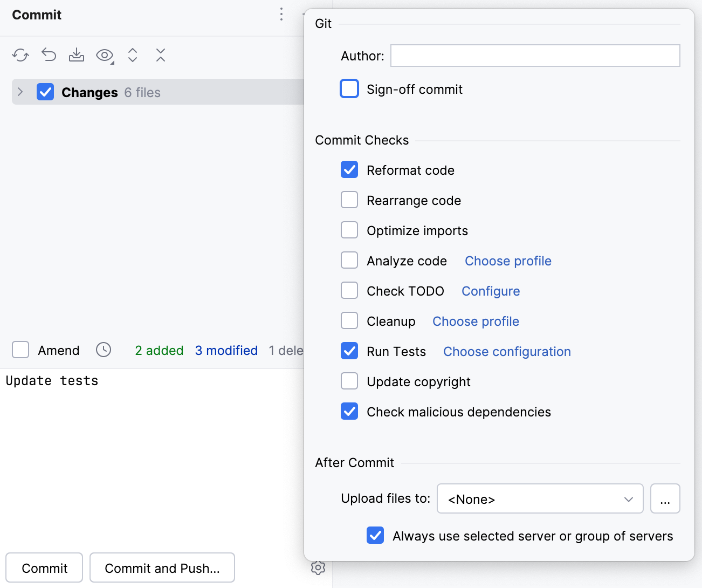Enable Sign-off commit checkbox
This screenshot has height=588, width=702.
(349, 89)
